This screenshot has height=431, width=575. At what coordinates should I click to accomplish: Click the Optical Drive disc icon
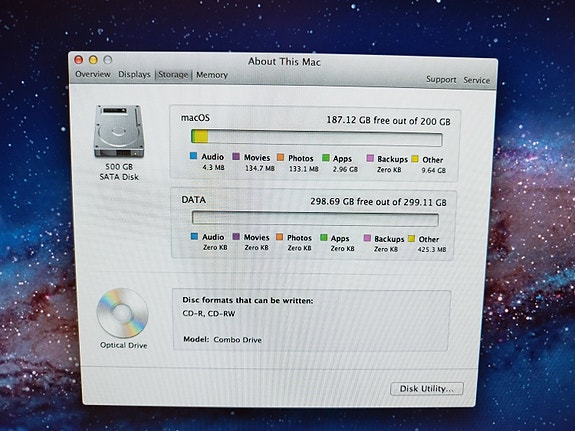click(x=122, y=313)
